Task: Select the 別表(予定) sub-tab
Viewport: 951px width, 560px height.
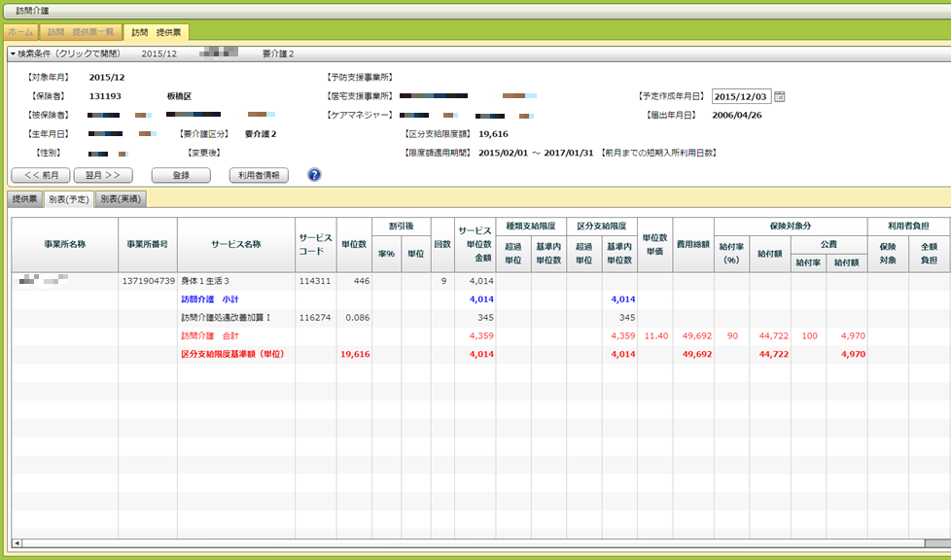Action: [68, 199]
